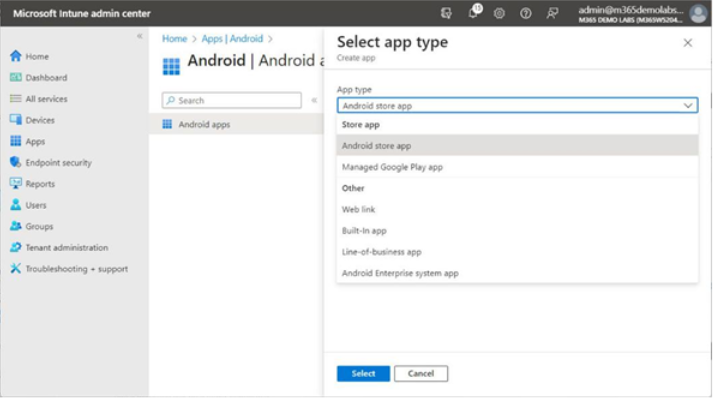Screen dimensions: 713x400
Task: Choose Line-of-business app option
Action: pos(517,252)
